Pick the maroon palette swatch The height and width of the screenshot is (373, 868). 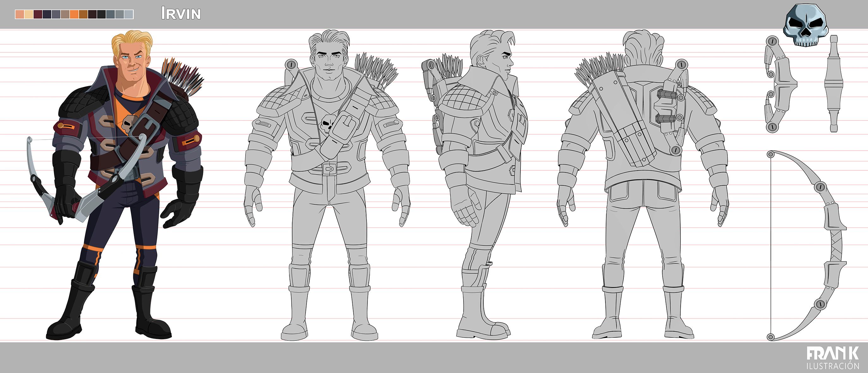pyautogui.click(x=38, y=15)
